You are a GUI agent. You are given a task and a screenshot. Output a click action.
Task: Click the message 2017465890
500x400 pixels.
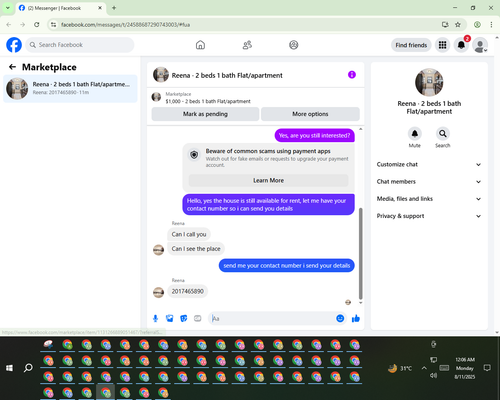point(188,291)
